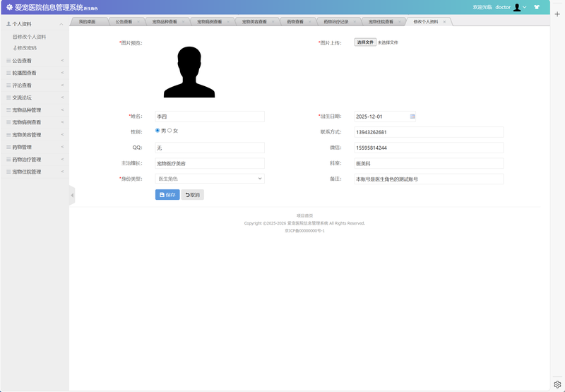Expand the 宠物美容管理 menu chevron
This screenshot has height=392, width=565.
[x=62, y=135]
